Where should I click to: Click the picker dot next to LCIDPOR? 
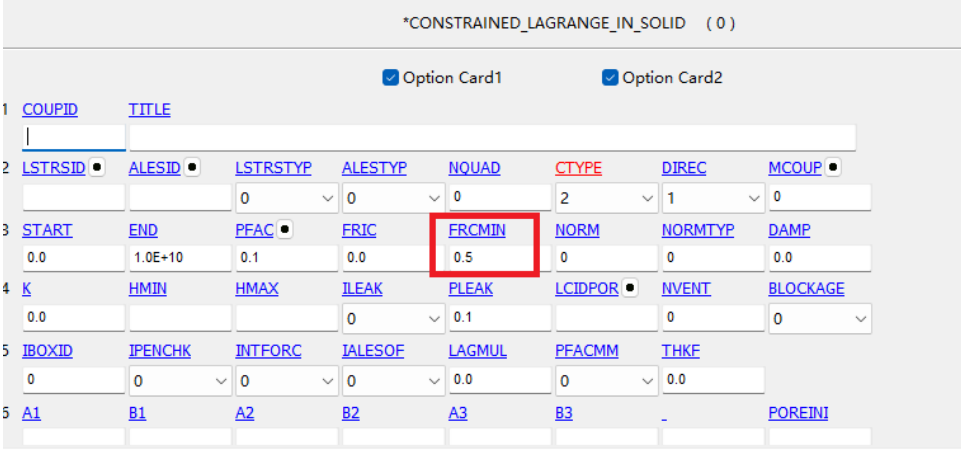tap(629, 288)
